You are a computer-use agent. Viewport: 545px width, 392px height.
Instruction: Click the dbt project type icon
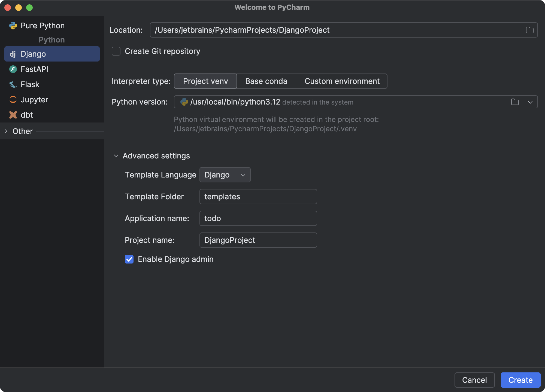(x=13, y=115)
